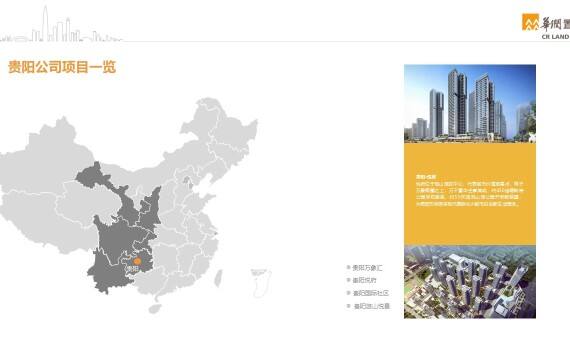
Task: Click the bullet beside 贵阳国际社区
Action: point(348,293)
